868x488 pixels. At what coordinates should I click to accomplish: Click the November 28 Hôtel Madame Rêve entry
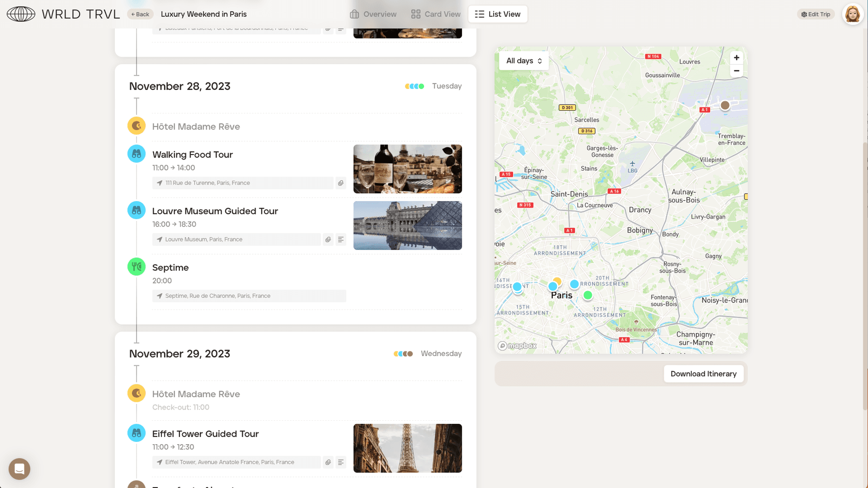196,126
